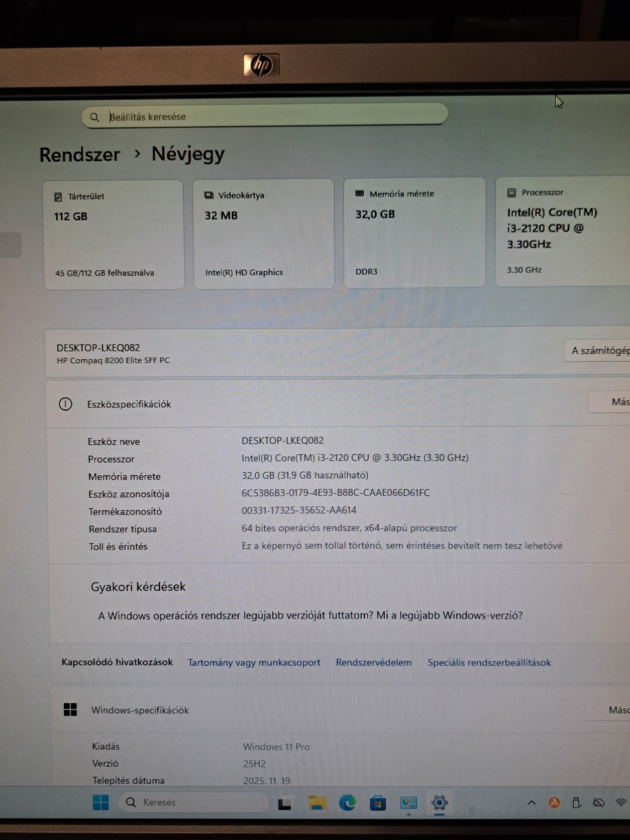Click the info icon beside Eszközspecifikációk
The image size is (630, 840).
(x=65, y=404)
